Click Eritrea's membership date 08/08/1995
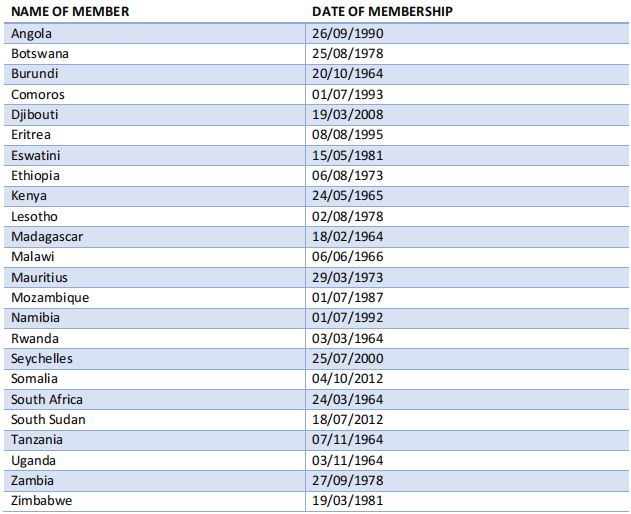 pos(348,135)
